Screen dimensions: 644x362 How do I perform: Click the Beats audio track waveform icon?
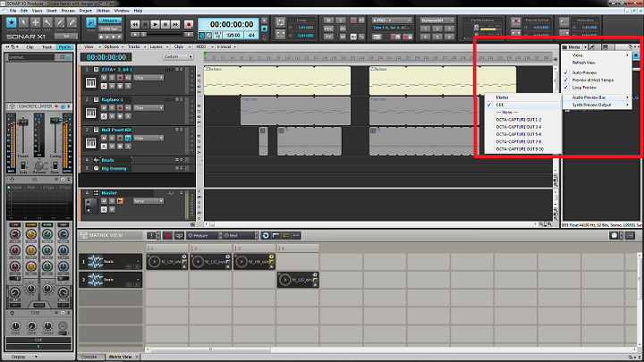(x=96, y=160)
